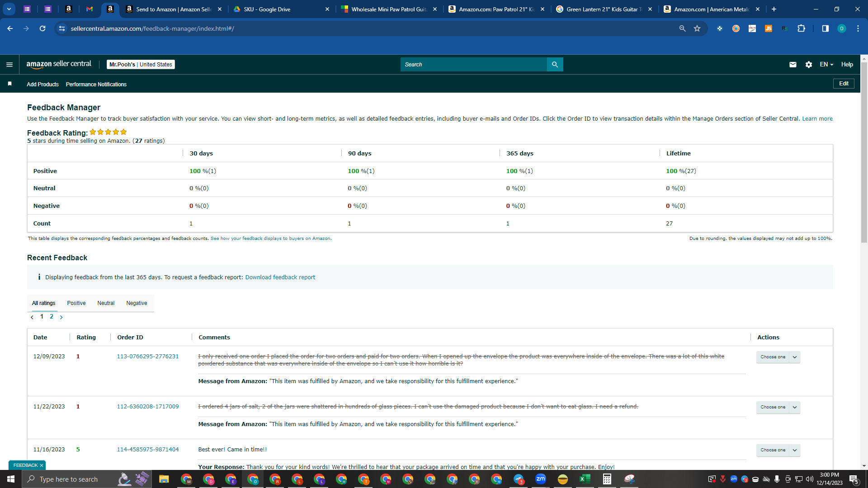This screenshot has width=868, height=488.
Task: Switch to Green Lantern Kids Guitar tab
Action: 604,9
